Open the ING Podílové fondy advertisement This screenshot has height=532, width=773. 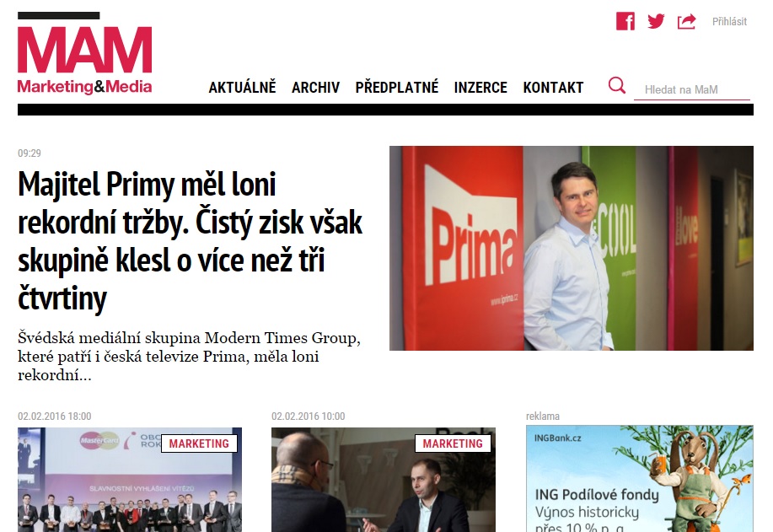640,479
